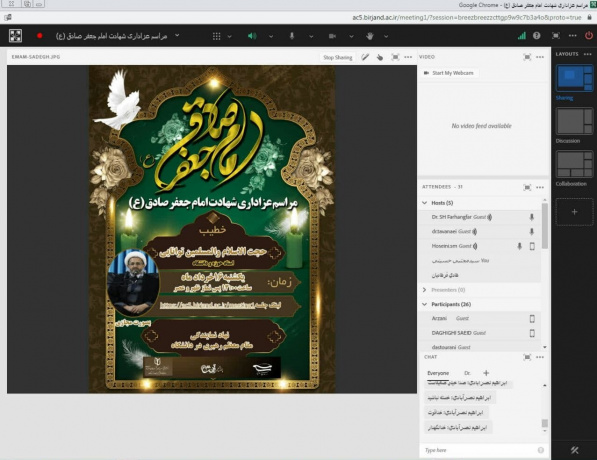Image resolution: width=597 pixels, height=460 pixels.
Task: Open the top bar more options menu
Action: pos(573,36)
